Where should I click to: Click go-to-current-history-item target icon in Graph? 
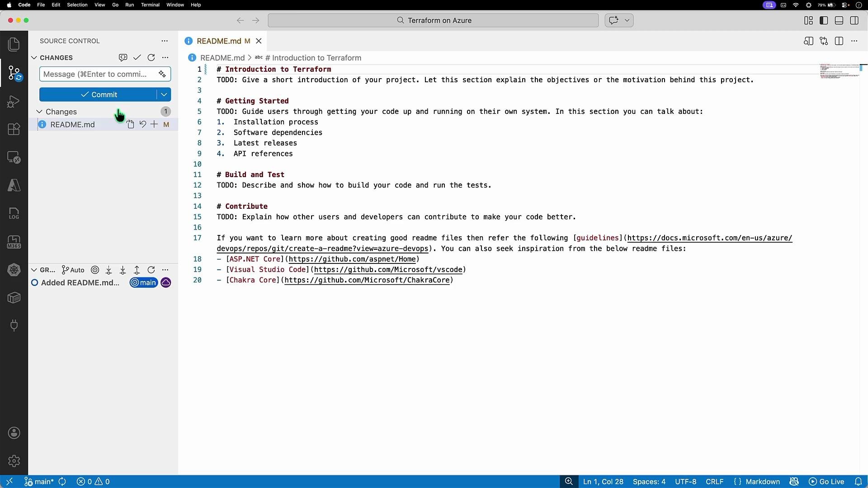coord(95,270)
